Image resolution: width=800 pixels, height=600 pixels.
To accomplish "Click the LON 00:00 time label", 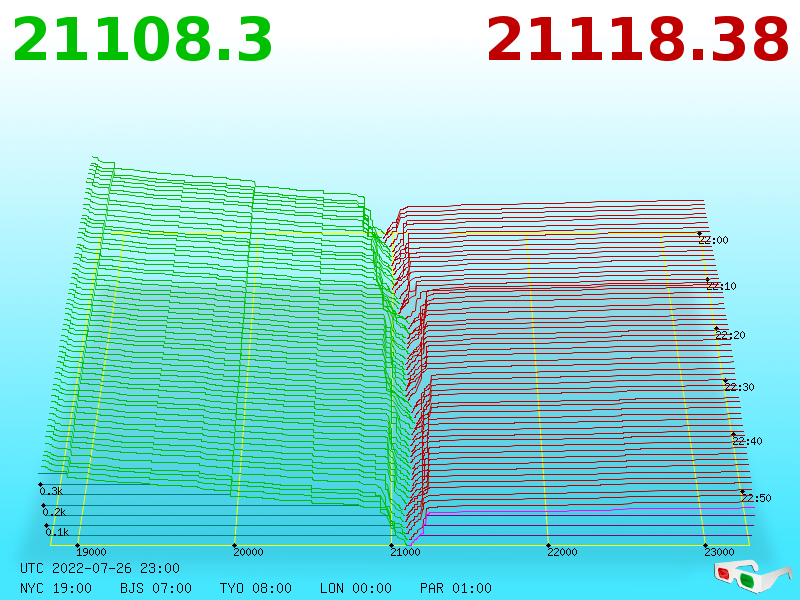I will coord(356,588).
